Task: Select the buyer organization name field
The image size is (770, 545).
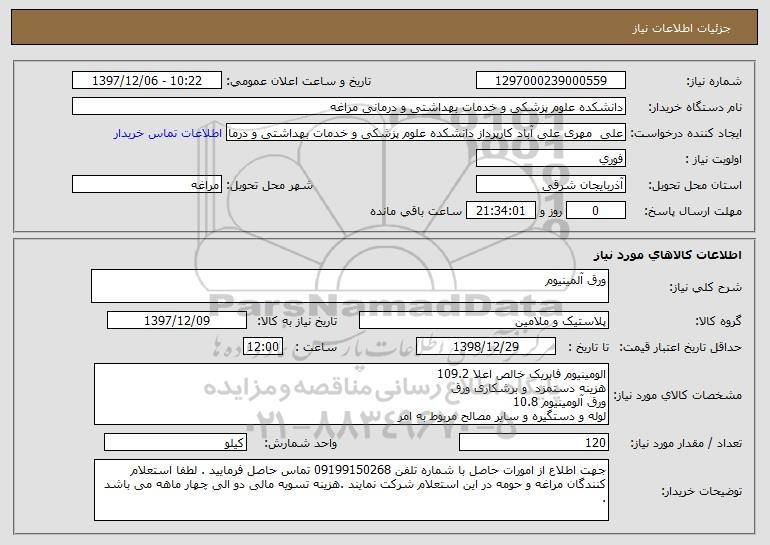Action: 349,107
